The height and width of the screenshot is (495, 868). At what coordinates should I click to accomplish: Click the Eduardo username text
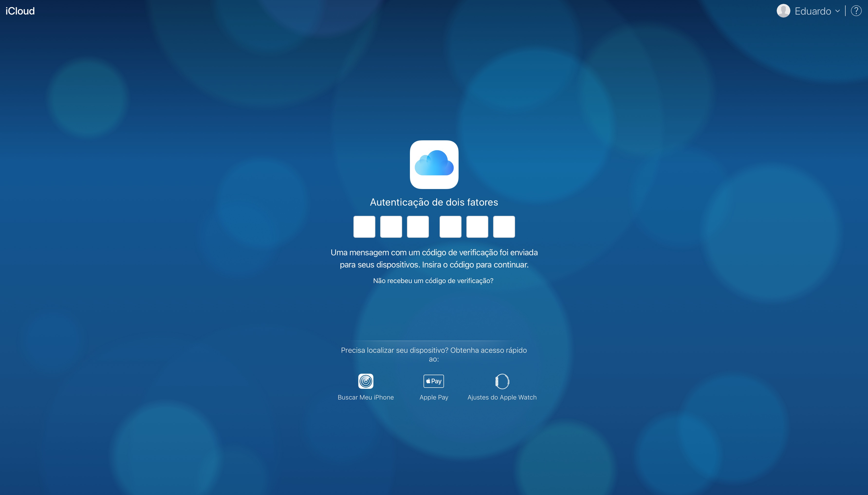(813, 11)
